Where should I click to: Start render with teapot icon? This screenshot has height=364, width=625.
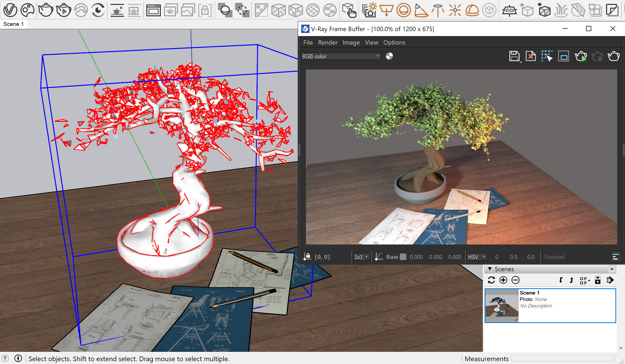(x=46, y=10)
